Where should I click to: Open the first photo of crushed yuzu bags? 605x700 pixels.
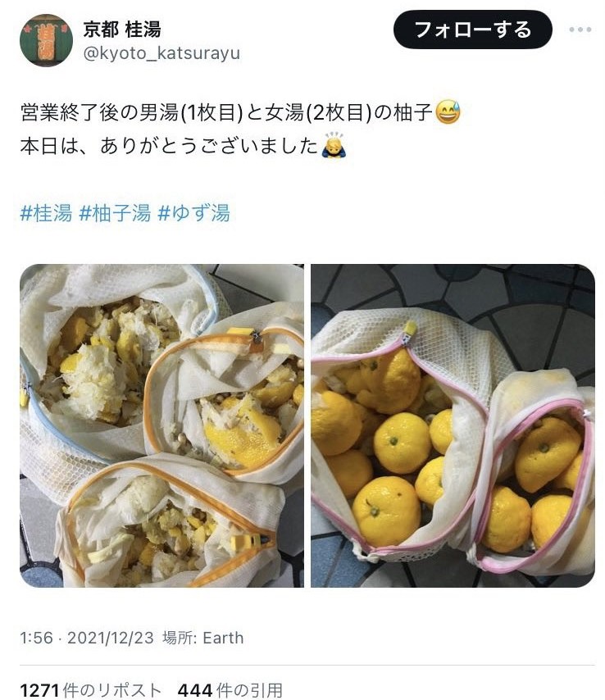161,425
